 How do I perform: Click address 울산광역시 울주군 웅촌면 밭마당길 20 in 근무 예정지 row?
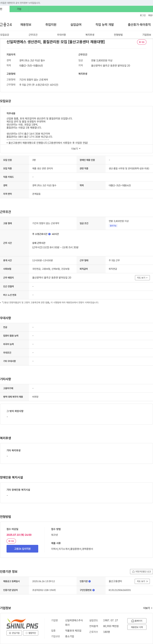point(52,278)
